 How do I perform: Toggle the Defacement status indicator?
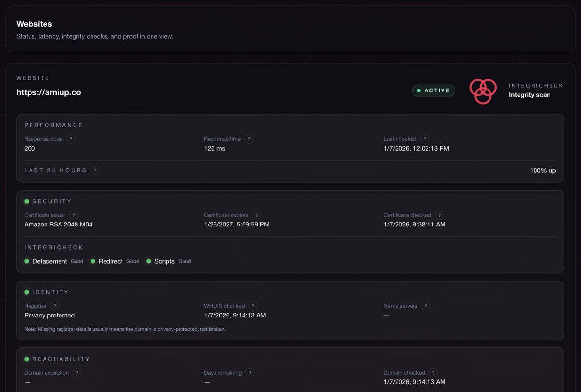pos(27,261)
